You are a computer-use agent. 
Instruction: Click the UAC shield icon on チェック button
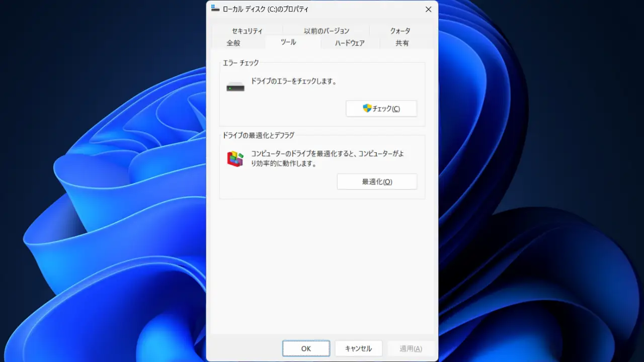click(367, 108)
